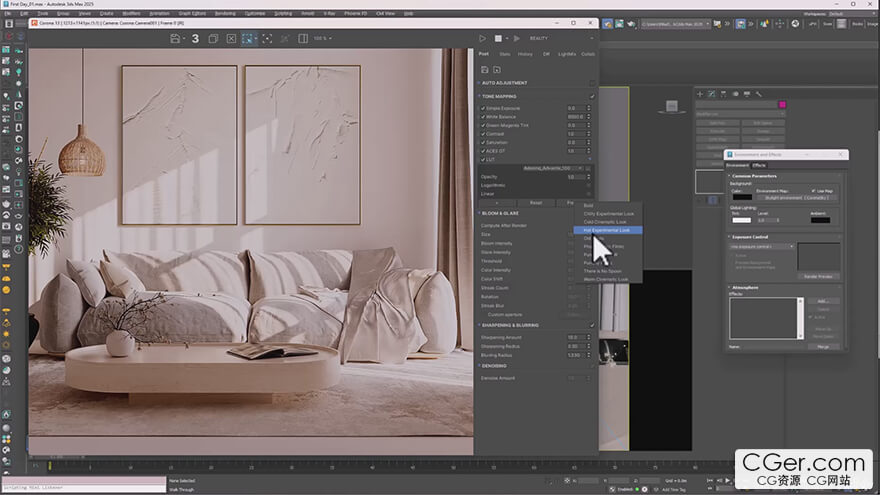Click the render play button in the frame buffer

pyautogui.click(x=484, y=39)
